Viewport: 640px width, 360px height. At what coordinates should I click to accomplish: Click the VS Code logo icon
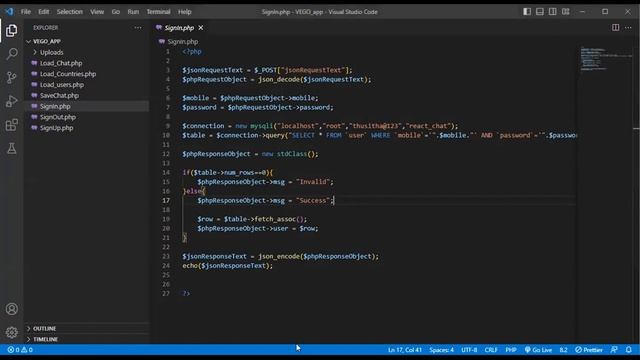[9, 11]
